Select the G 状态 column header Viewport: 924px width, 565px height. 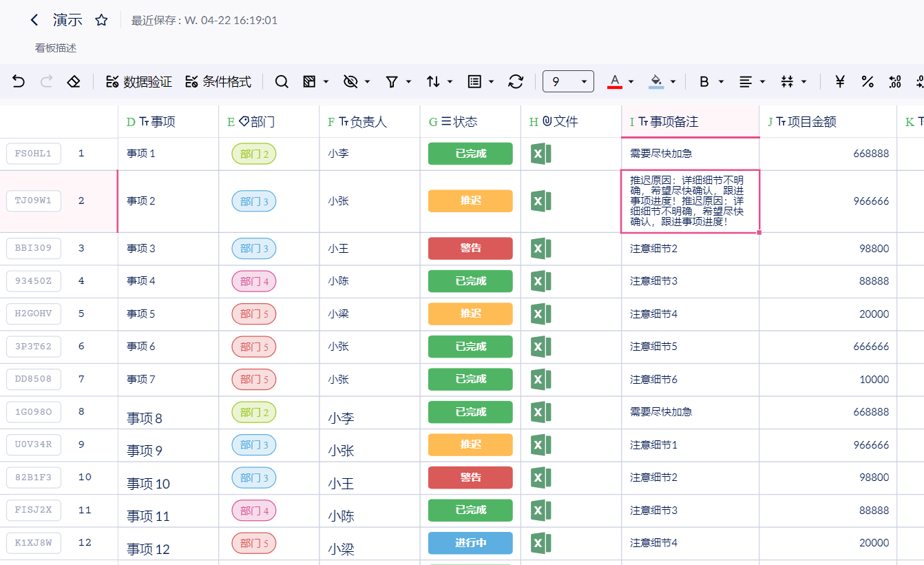pos(470,122)
